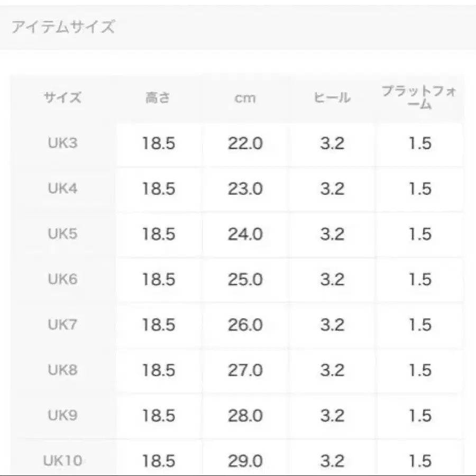Click the UK4 size row label
Viewport: 476px width, 476px height.
coord(63,189)
